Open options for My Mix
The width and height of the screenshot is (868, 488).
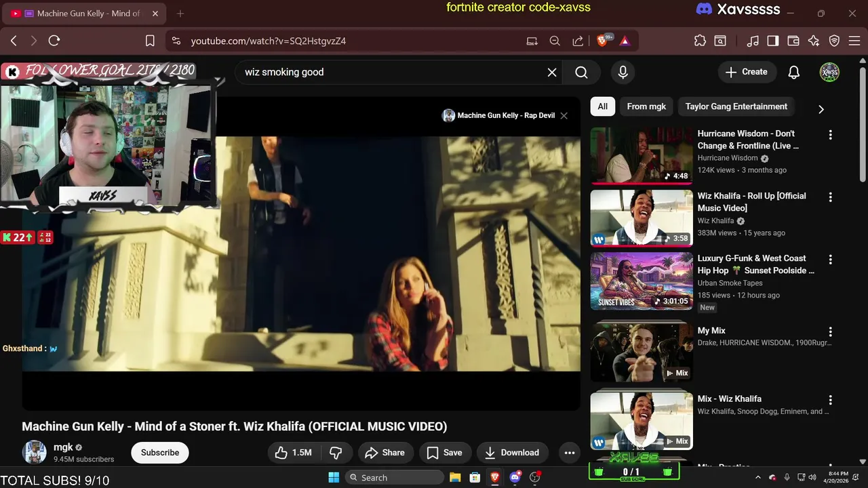tap(830, 332)
